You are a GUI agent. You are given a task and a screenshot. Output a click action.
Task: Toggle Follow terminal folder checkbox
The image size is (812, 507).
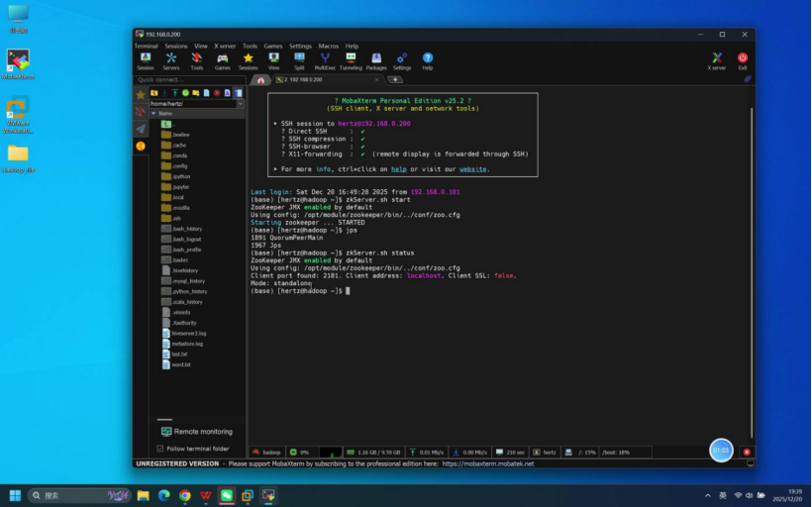click(160, 449)
